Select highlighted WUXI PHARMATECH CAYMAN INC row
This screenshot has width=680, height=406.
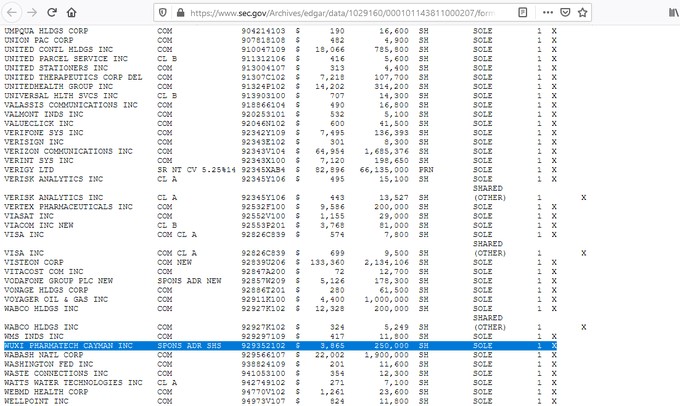(x=280, y=346)
